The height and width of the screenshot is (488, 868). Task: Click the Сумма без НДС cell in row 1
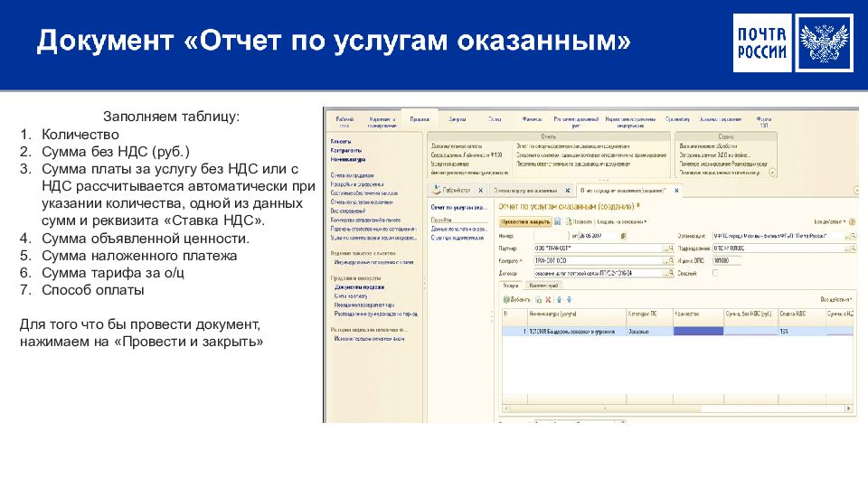[x=750, y=332]
